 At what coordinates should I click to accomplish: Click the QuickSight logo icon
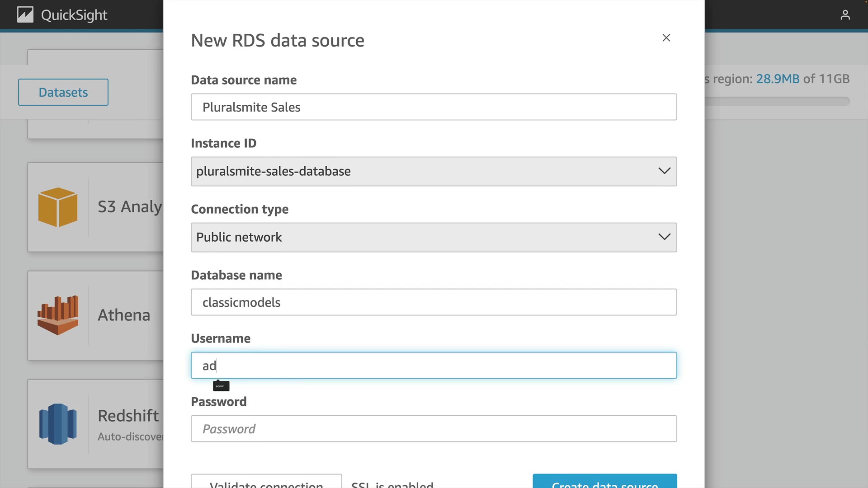[x=25, y=15]
